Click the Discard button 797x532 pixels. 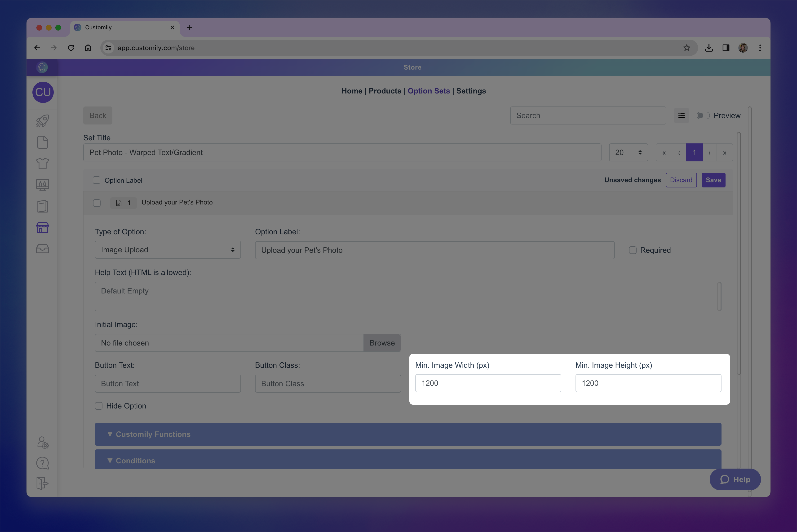[681, 180]
